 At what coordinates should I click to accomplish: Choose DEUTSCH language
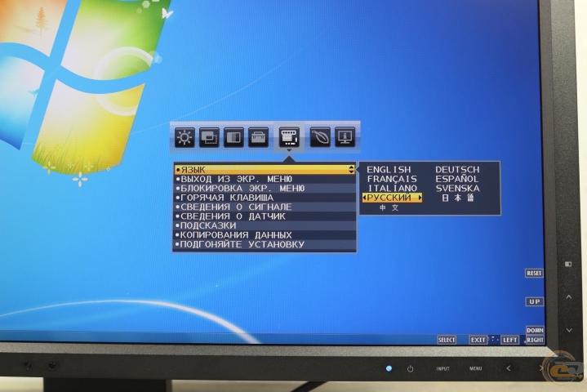tap(457, 170)
